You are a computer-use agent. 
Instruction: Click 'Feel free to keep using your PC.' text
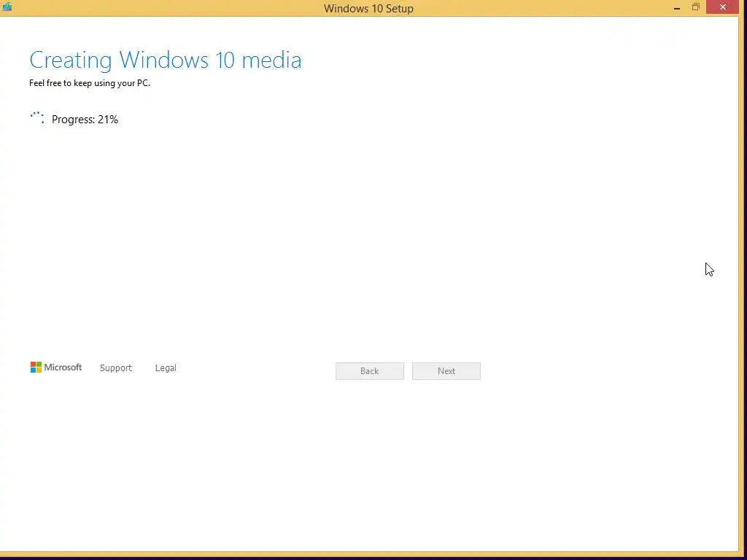(90, 83)
